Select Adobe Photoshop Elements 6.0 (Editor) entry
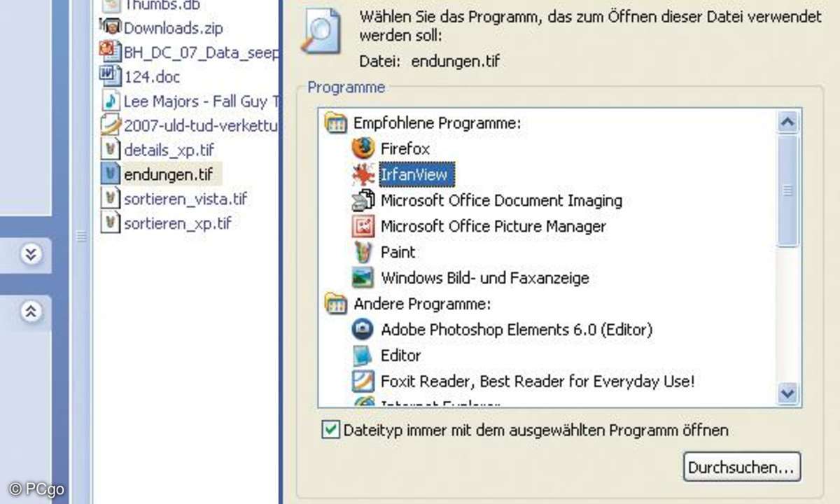Viewport: 840px width, 504px height. click(517, 329)
